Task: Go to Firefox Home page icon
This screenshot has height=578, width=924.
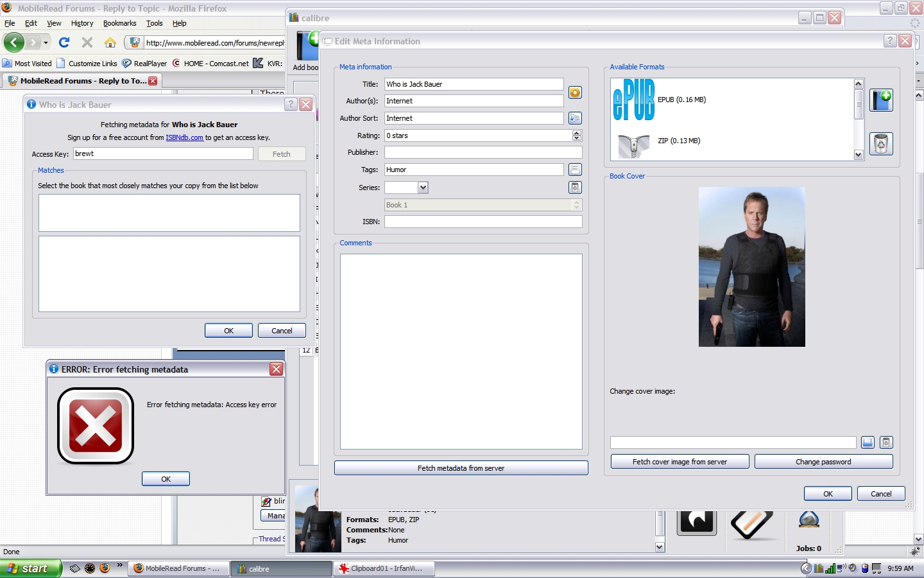Action: (x=110, y=42)
